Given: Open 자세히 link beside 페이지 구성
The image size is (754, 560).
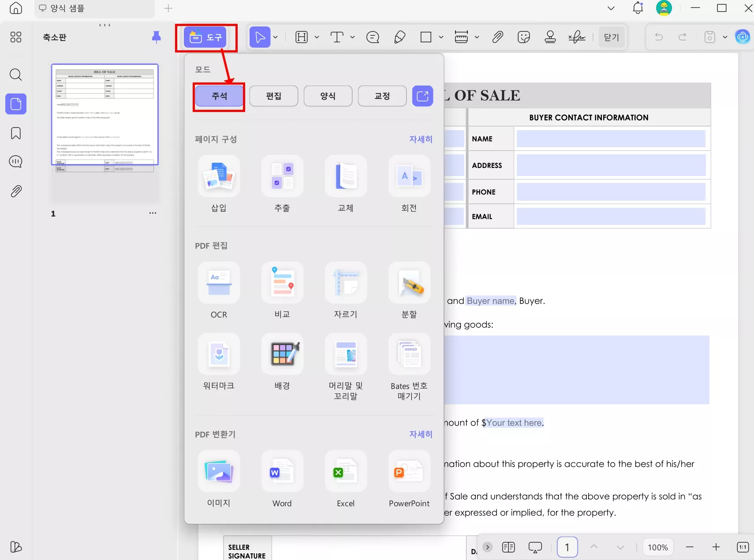Looking at the screenshot, I should (x=420, y=139).
